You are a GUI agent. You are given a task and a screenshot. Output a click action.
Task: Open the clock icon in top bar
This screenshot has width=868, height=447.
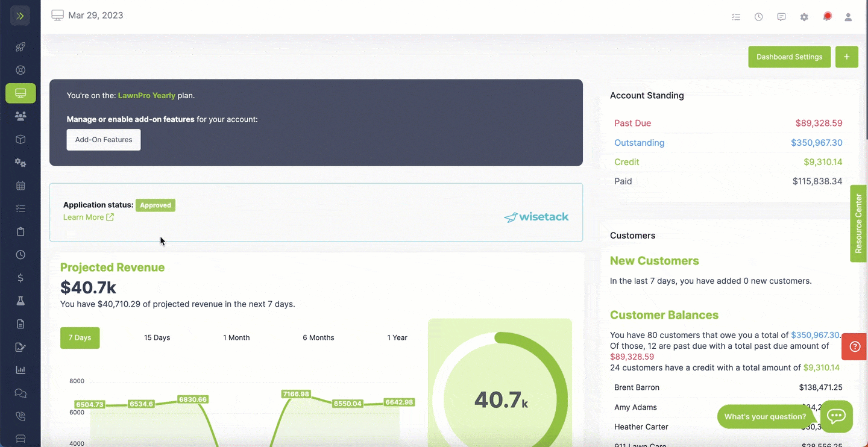759,17
